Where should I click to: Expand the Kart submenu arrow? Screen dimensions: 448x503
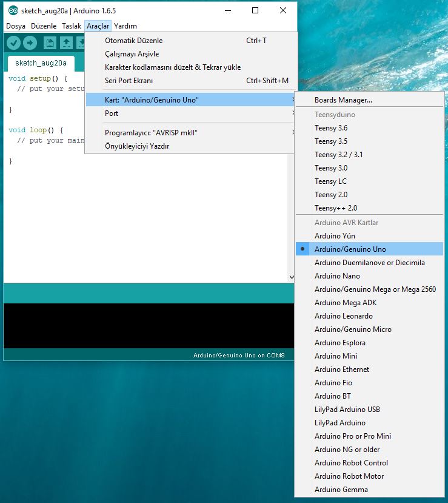coord(293,100)
